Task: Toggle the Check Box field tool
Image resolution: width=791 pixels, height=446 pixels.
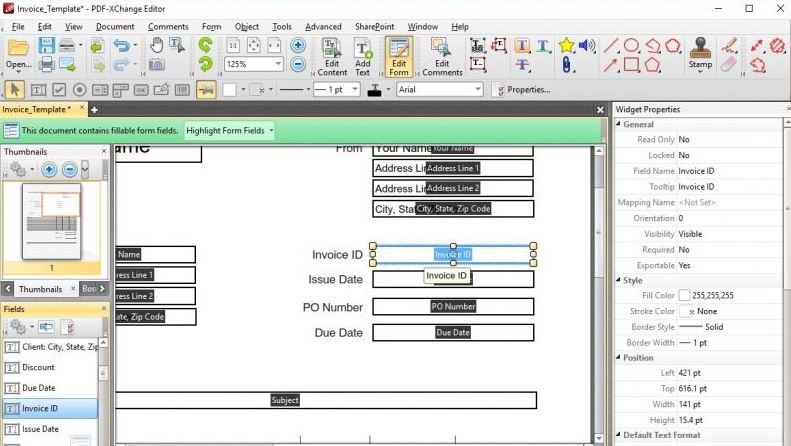Action: [x=59, y=90]
